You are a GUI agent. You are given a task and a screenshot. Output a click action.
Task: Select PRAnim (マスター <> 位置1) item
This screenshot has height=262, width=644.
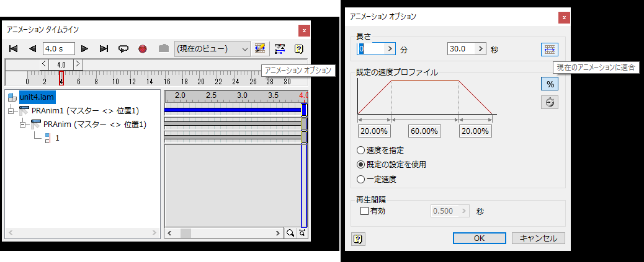[x=95, y=124]
